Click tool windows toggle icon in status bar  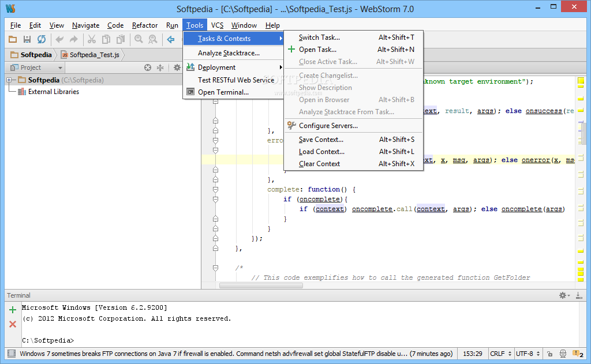(x=12, y=354)
